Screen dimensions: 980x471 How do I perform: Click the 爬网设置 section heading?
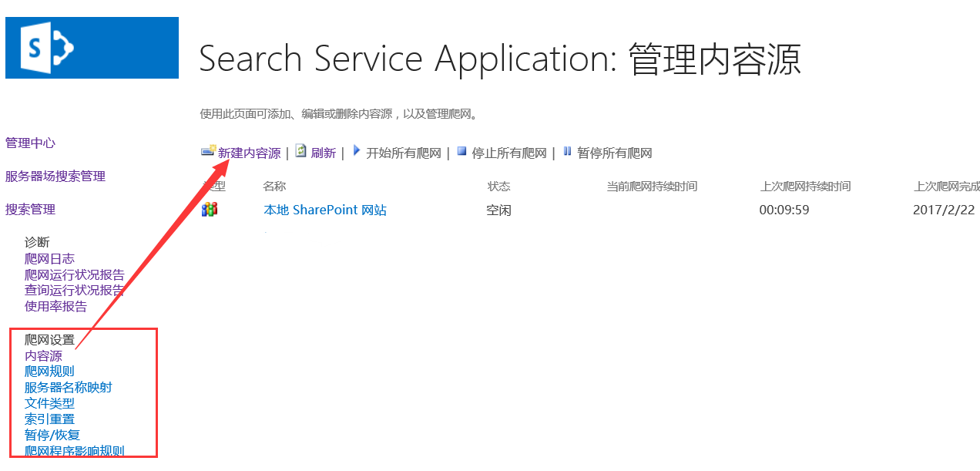(49, 339)
